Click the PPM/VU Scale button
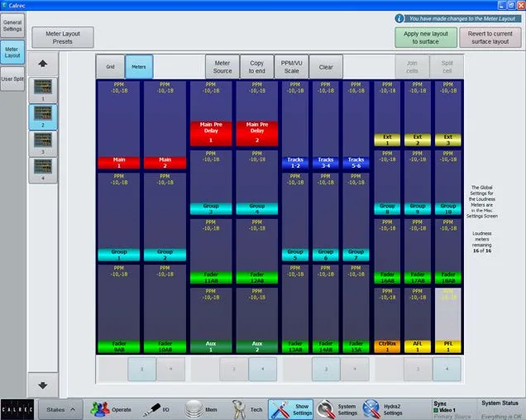 click(291, 67)
